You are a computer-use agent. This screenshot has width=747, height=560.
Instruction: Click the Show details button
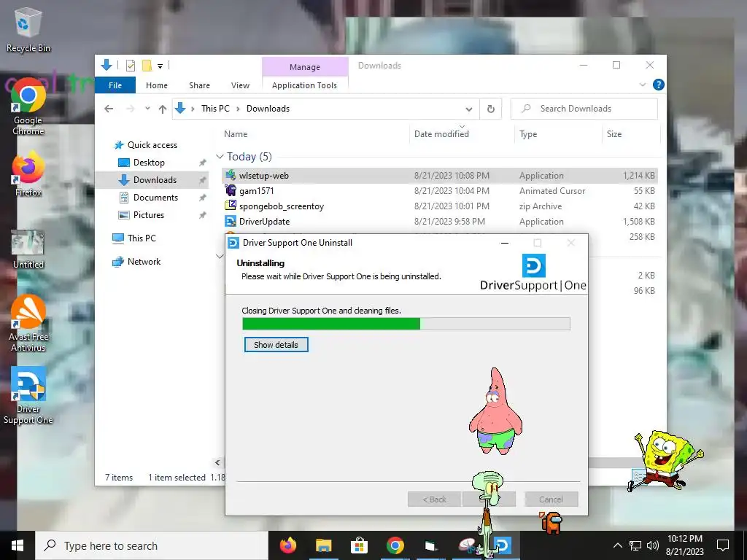tap(276, 345)
